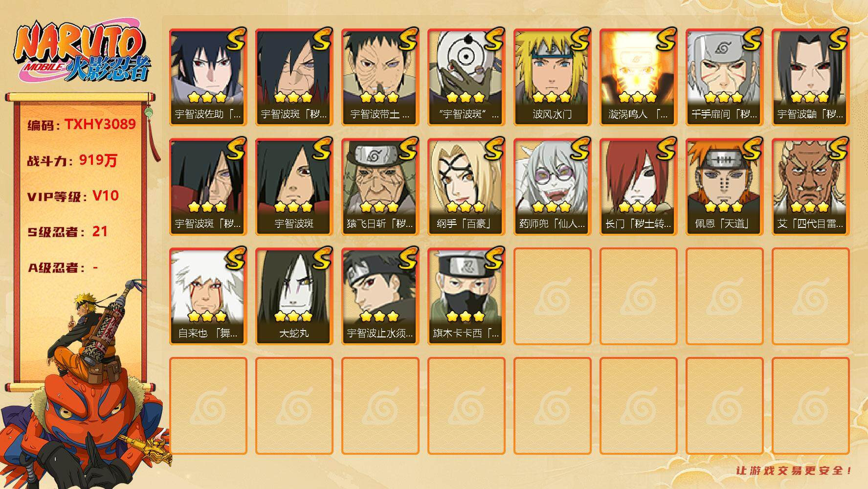Click the 漩涡鸣人 glowing ninja card
The image size is (868, 489).
tap(638, 77)
